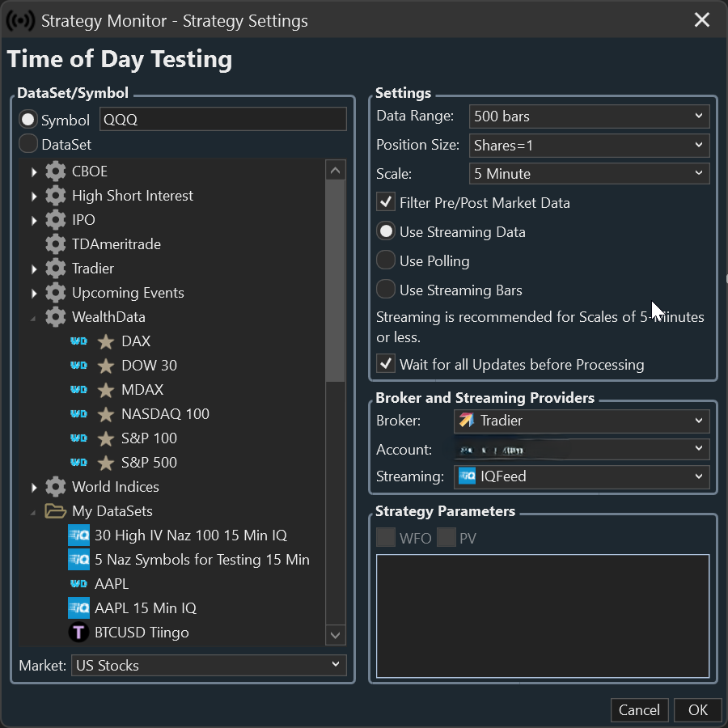Select the NASDAQ 100 dataset
This screenshot has height=728, width=728.
[x=165, y=413]
